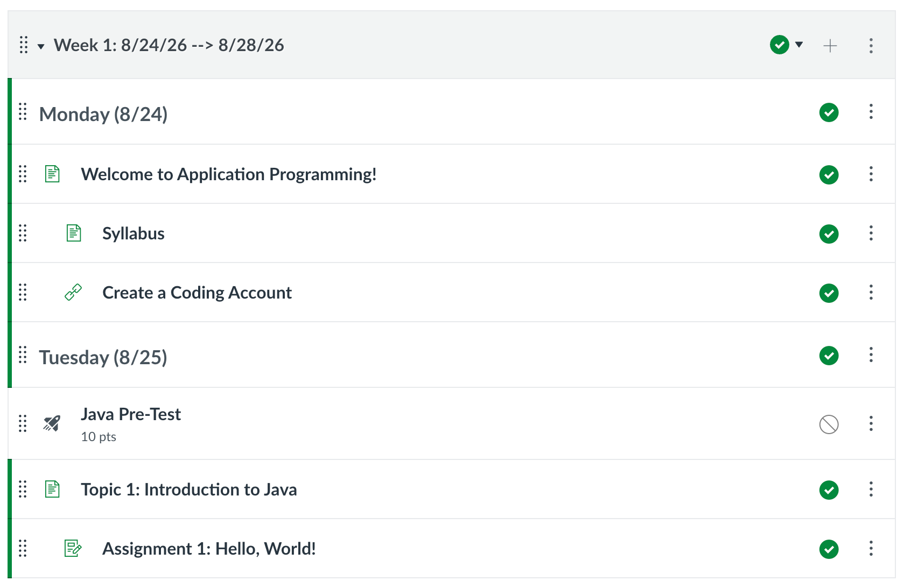Click the 10 pts label under Java Pre-Test
Viewport: 904px width, 588px height.
(99, 437)
